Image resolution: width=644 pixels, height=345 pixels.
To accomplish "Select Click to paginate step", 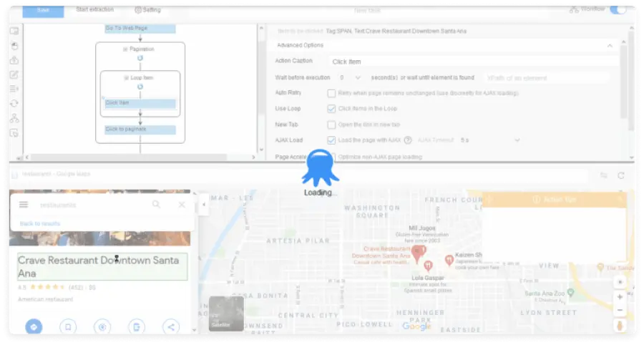I will (140, 130).
